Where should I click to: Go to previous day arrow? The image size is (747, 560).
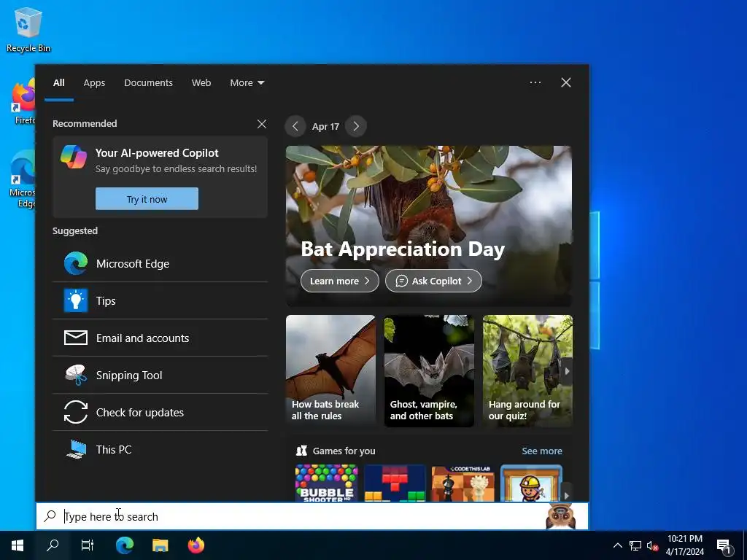click(x=295, y=127)
